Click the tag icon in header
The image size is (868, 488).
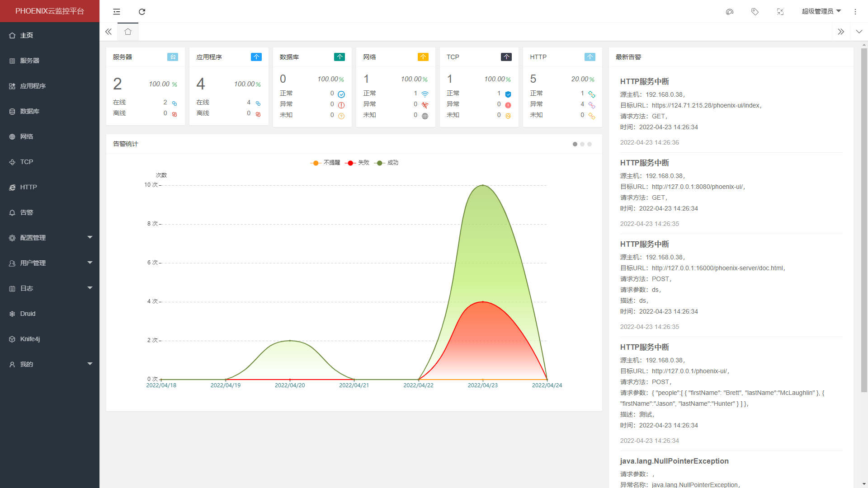coord(755,12)
